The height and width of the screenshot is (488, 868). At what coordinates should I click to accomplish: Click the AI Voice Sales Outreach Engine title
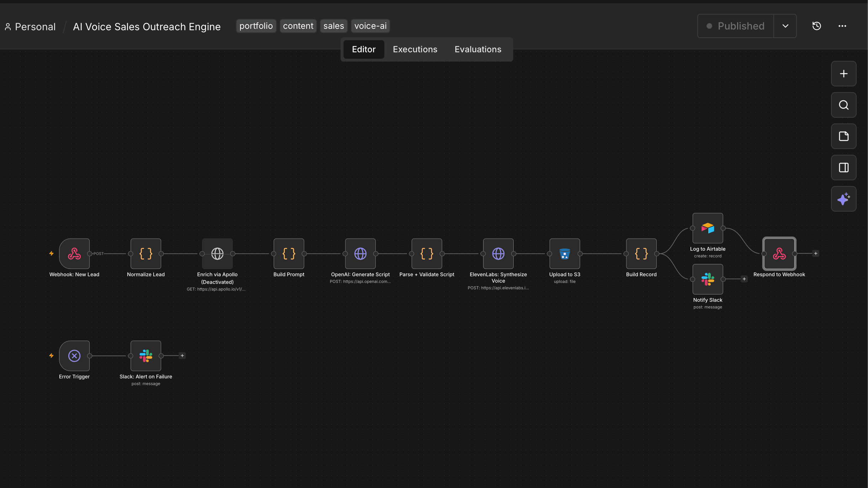coord(147,27)
